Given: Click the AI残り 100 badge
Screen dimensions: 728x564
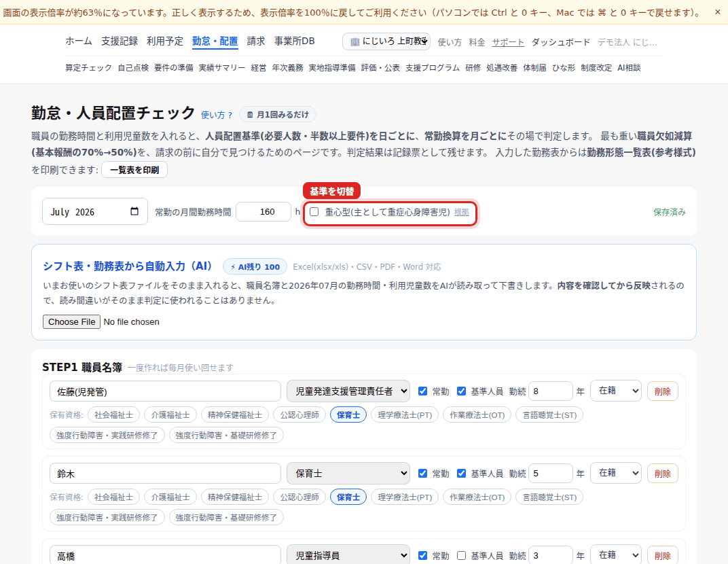Looking at the screenshot, I should pyautogui.click(x=255, y=266).
